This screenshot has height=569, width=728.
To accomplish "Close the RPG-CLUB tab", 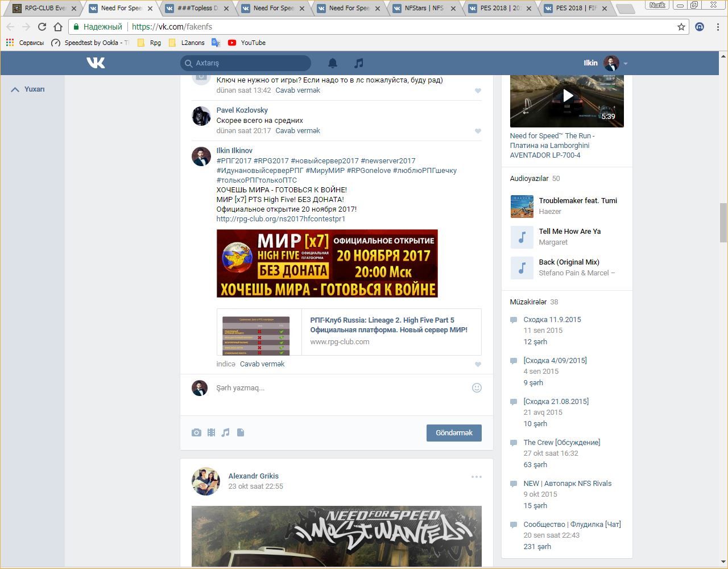I will pyautogui.click(x=73, y=9).
